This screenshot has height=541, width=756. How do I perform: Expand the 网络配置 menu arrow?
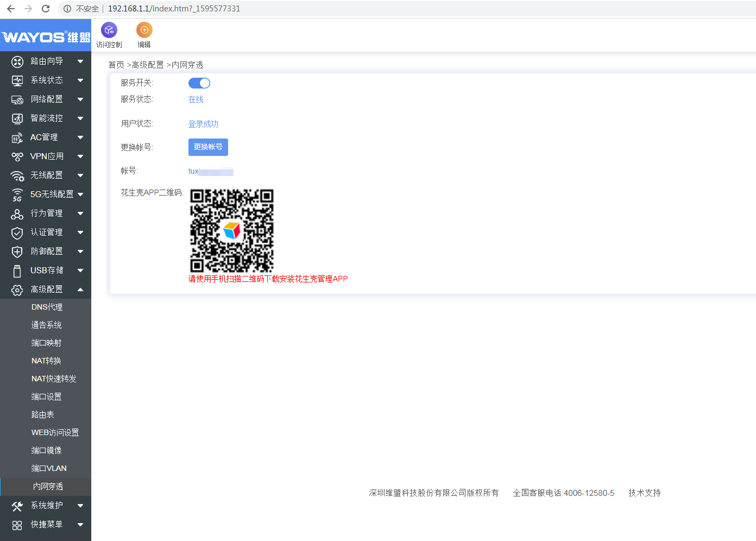80,99
